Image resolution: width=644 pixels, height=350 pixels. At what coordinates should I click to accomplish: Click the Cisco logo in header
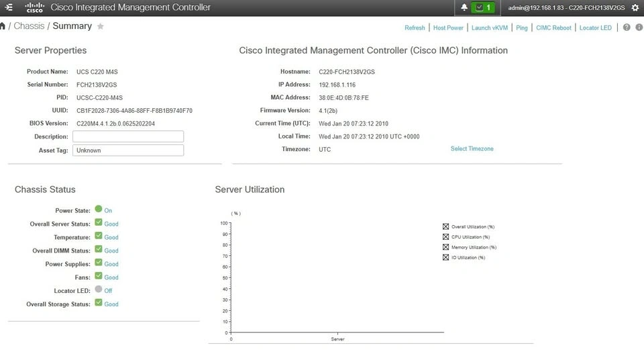pos(34,7)
